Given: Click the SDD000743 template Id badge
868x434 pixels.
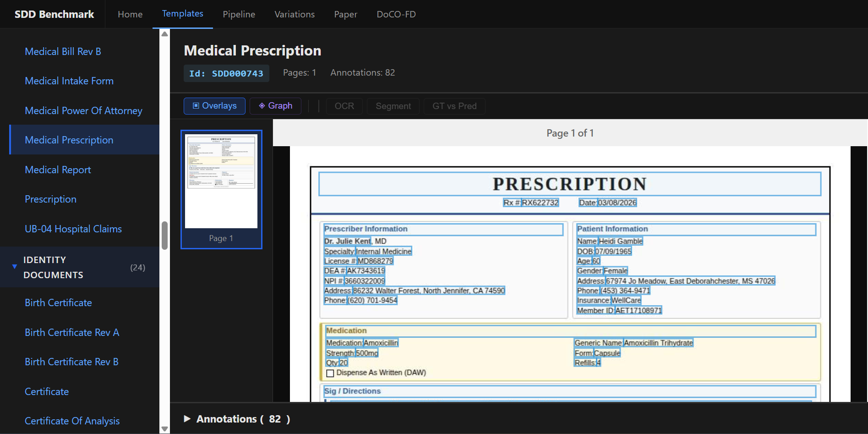Looking at the screenshot, I should click(226, 73).
